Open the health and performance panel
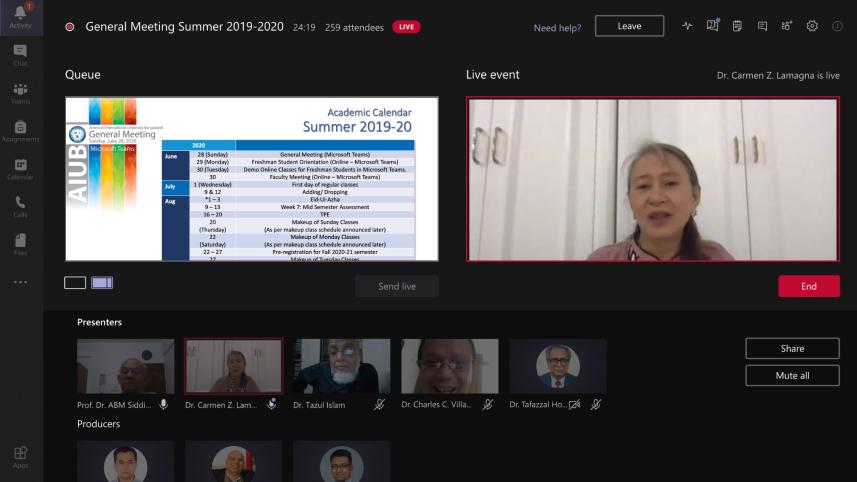 point(687,26)
